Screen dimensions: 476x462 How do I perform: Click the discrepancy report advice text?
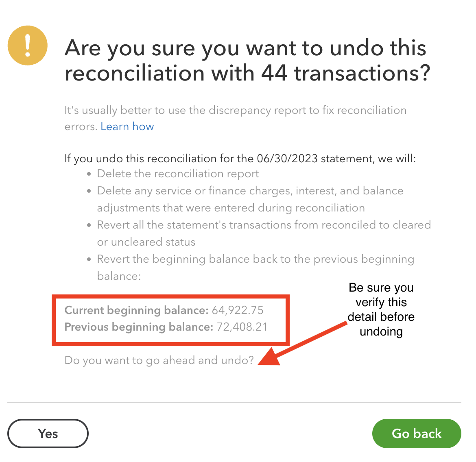pyautogui.click(x=235, y=110)
